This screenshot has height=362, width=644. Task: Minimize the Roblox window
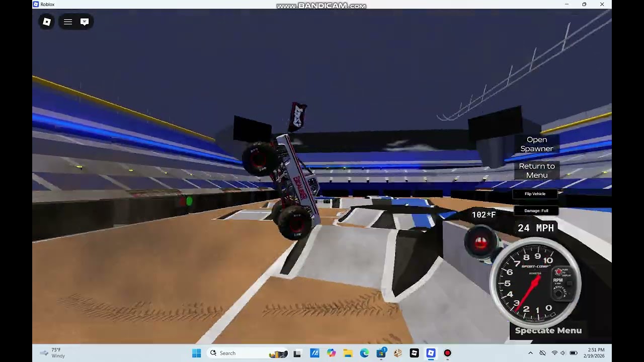pos(567,5)
